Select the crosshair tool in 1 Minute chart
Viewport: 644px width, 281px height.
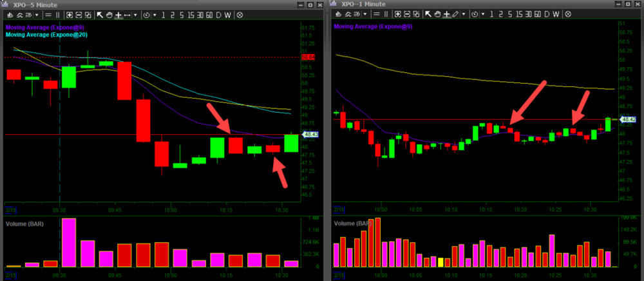pyautogui.click(x=447, y=14)
